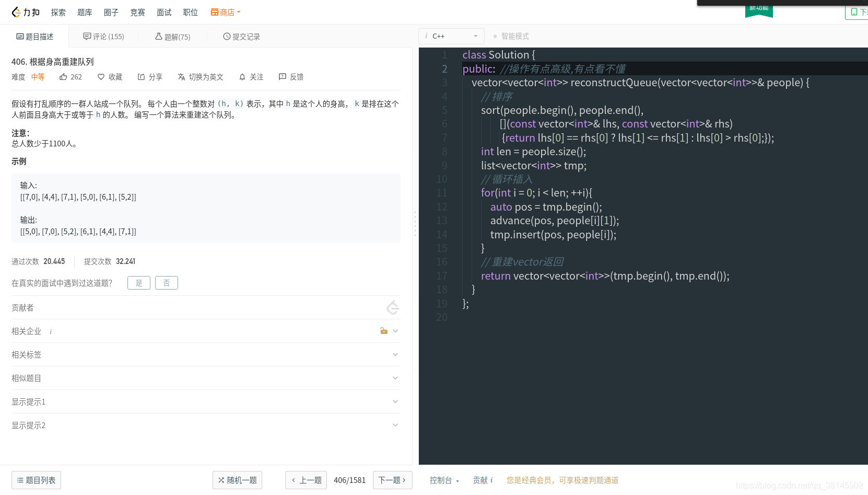Screen dimensions: 868x495
Task: Click the LeetCode 力扣 logo
Action: click(26, 12)
